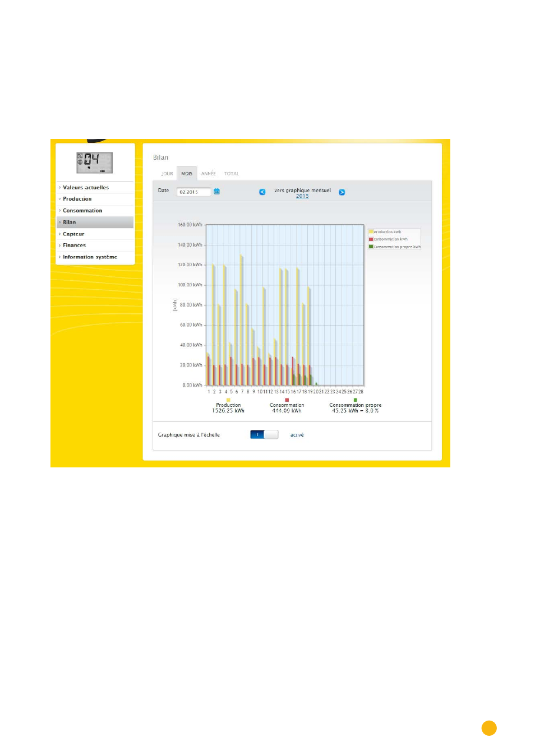The height and width of the screenshot is (756, 535).
Task: Toggle Consommation kWh legend entry
Action: point(390,239)
